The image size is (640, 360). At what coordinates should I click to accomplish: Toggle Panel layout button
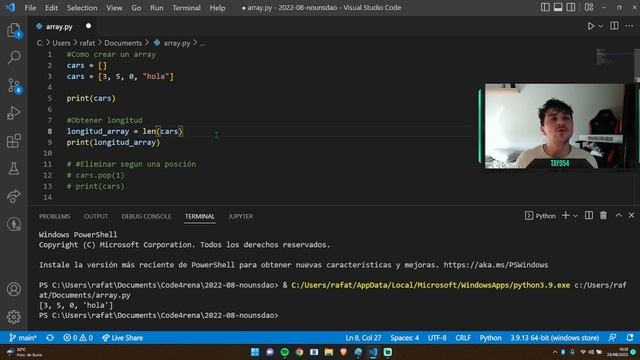(558, 7)
